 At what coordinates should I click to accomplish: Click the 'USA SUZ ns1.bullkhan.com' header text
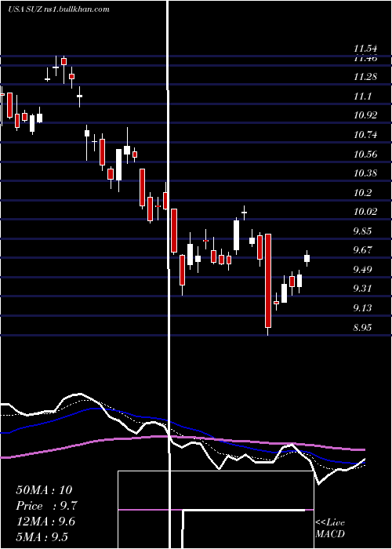[x=59, y=9]
